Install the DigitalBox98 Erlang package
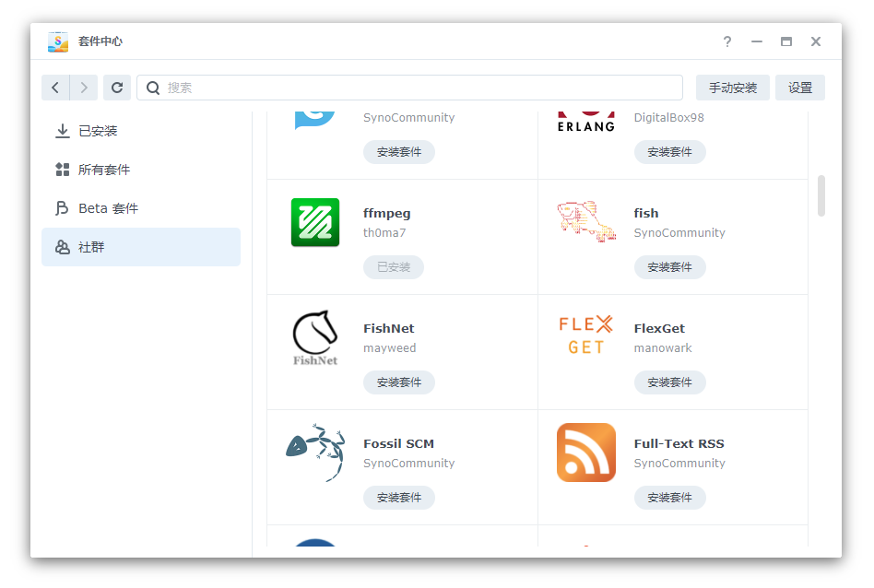 (x=669, y=152)
